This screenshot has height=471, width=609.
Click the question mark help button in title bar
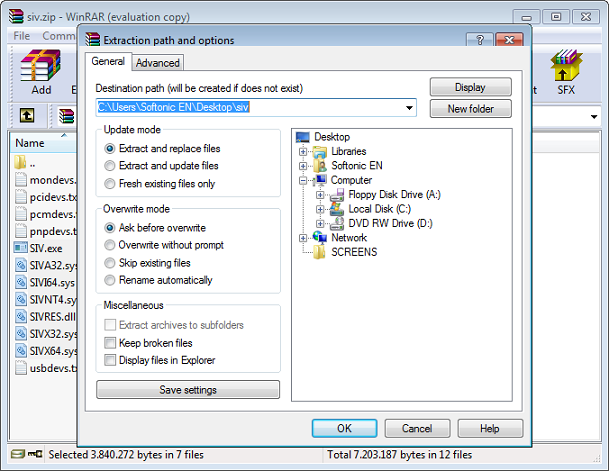click(x=480, y=40)
